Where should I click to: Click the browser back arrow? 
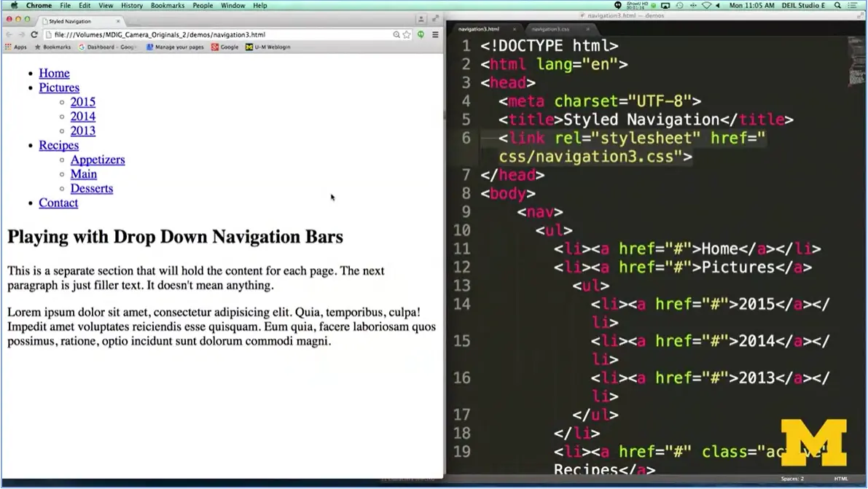(9, 34)
